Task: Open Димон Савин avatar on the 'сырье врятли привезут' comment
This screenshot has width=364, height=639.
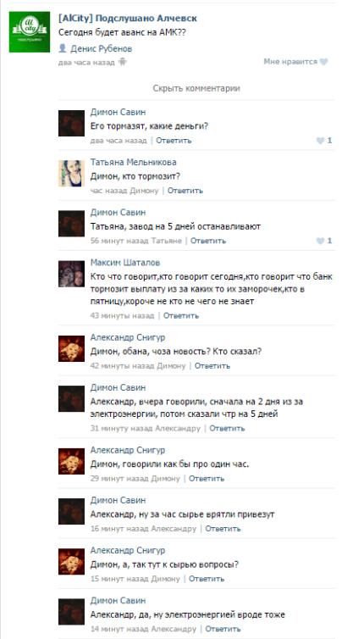Action: 71,511
